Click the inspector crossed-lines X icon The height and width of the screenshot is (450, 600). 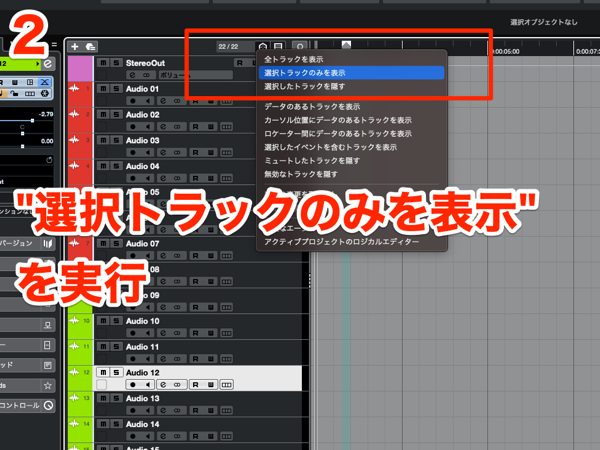[45, 82]
